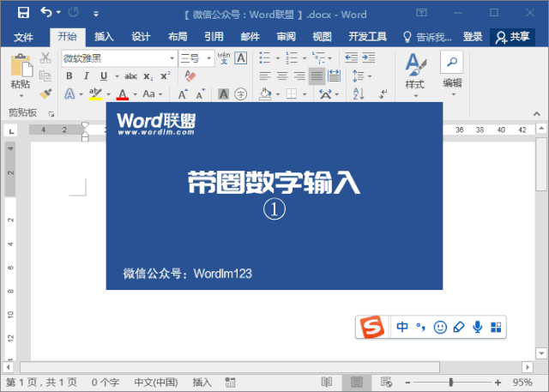Click the 登录 sign-in link
The image size is (549, 392).
(x=473, y=37)
